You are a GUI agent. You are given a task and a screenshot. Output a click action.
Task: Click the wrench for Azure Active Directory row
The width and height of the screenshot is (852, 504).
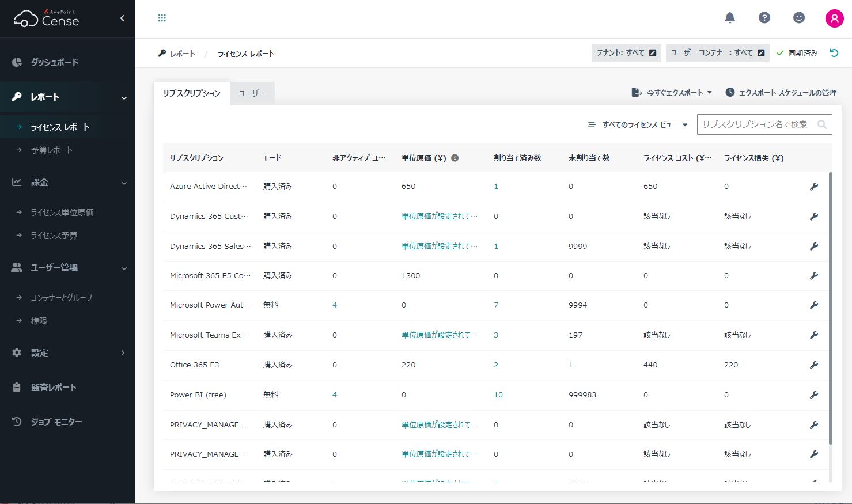[x=814, y=187]
